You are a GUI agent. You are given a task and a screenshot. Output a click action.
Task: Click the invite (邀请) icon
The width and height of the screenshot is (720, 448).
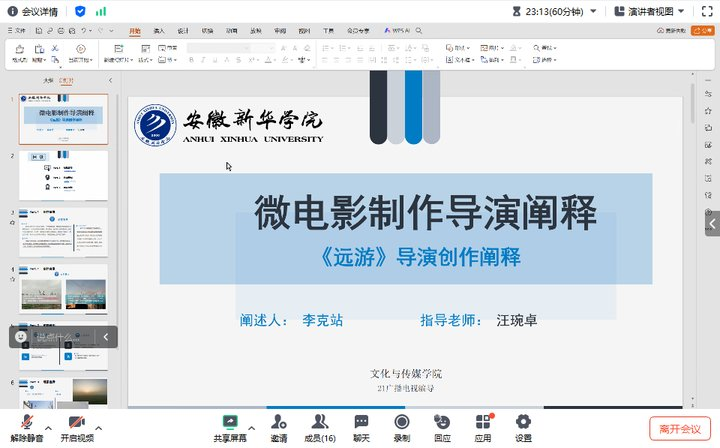278,423
